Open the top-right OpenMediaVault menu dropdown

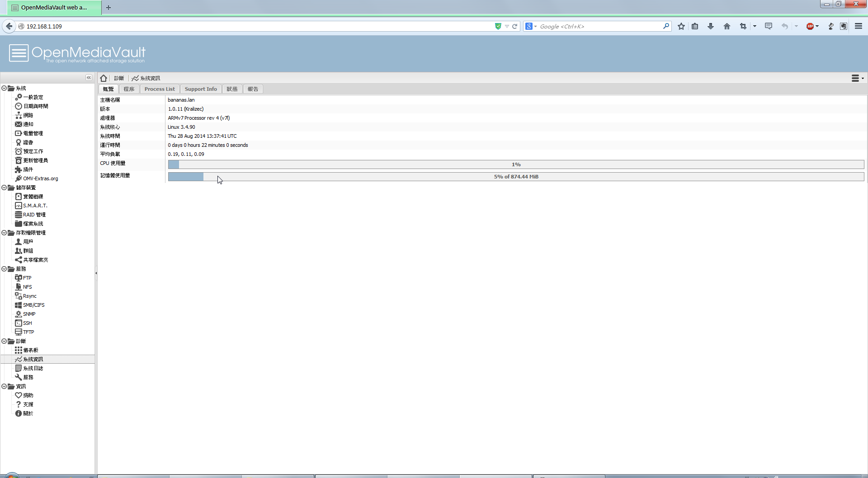[857, 78]
